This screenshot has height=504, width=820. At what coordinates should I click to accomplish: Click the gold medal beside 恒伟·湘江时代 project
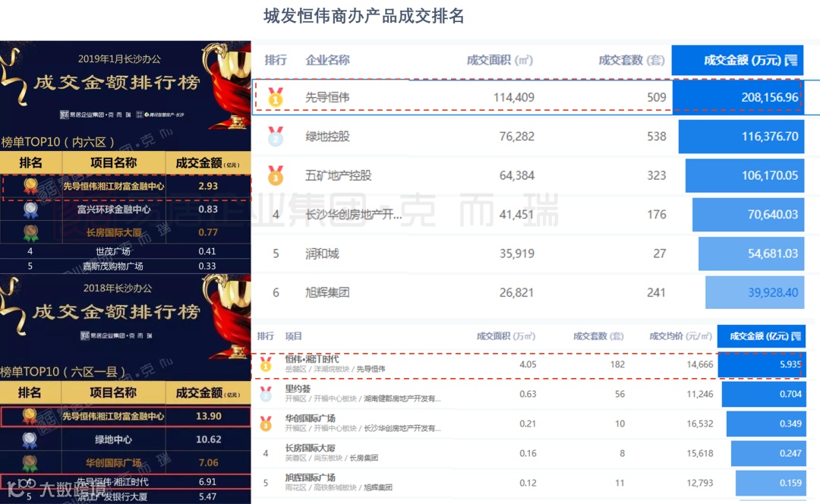click(266, 364)
